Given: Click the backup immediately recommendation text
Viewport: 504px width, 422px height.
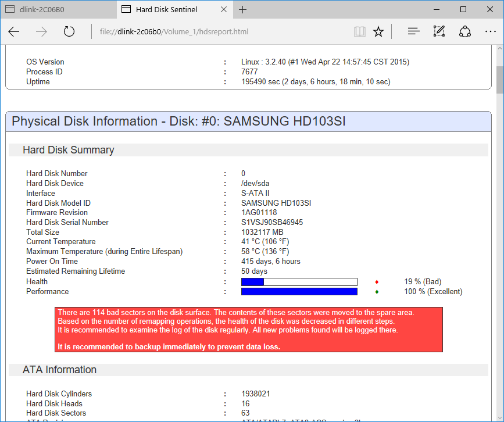Looking at the screenshot, I should [169, 347].
